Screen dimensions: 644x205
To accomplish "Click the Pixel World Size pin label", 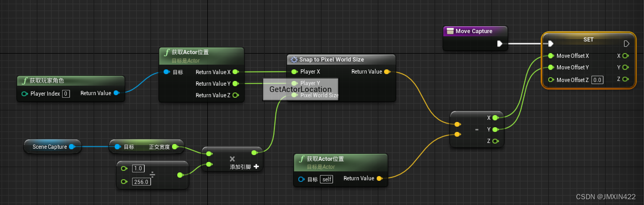I will click(x=319, y=96).
